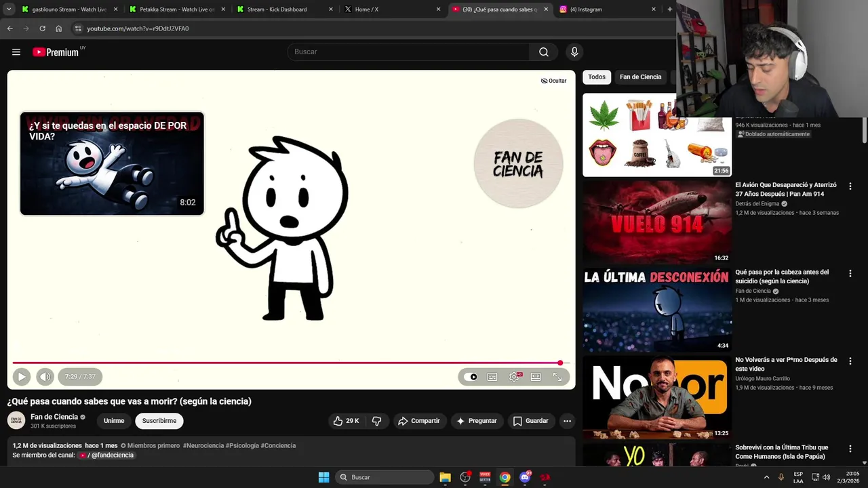Open Voicemeeter from taskbar

(x=485, y=477)
